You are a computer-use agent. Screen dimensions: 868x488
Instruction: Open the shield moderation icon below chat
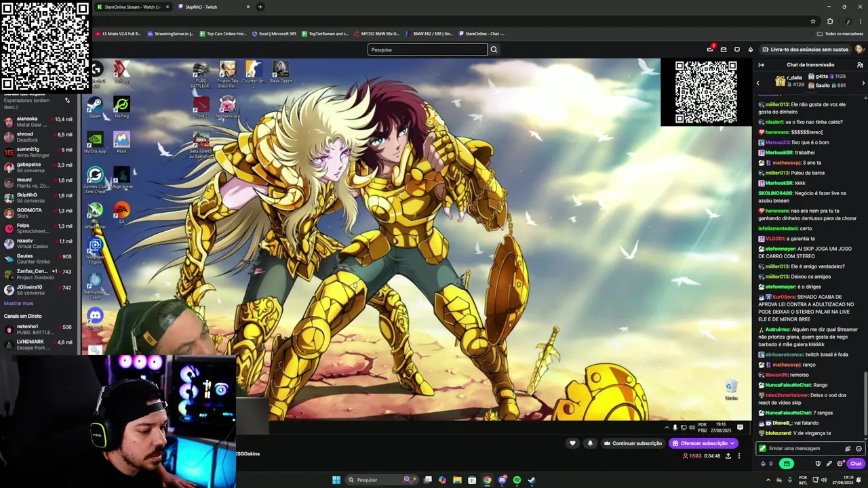(x=818, y=464)
